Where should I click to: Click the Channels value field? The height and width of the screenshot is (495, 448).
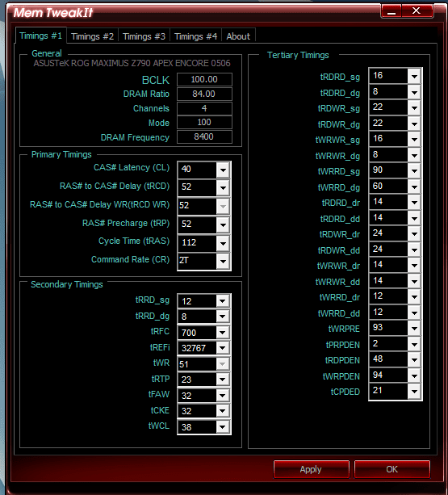coord(204,108)
